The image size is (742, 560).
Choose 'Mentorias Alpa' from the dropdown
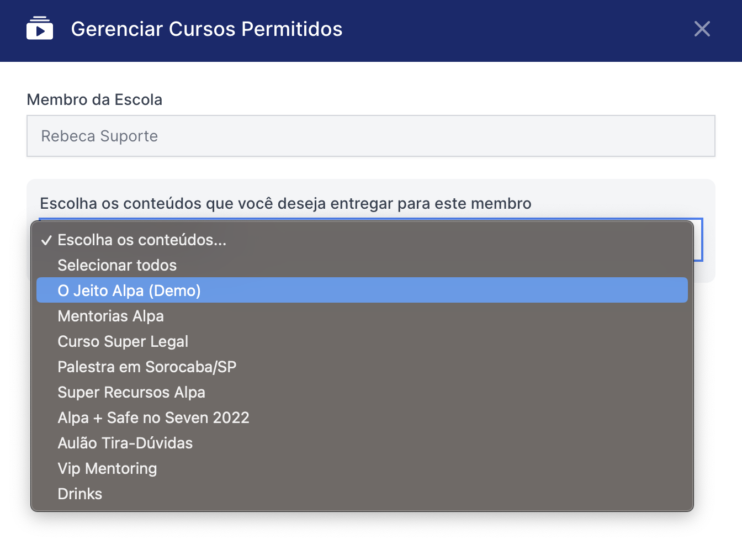(110, 316)
